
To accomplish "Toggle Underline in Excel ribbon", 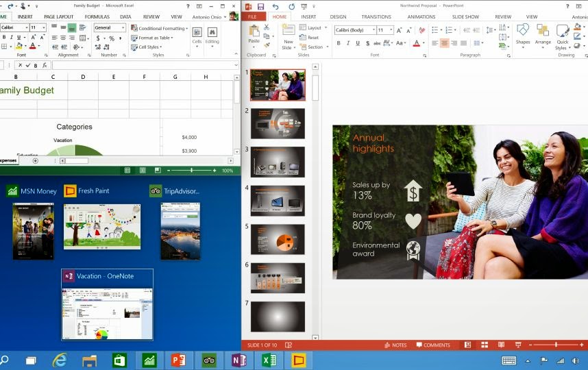I will pos(19,37).
